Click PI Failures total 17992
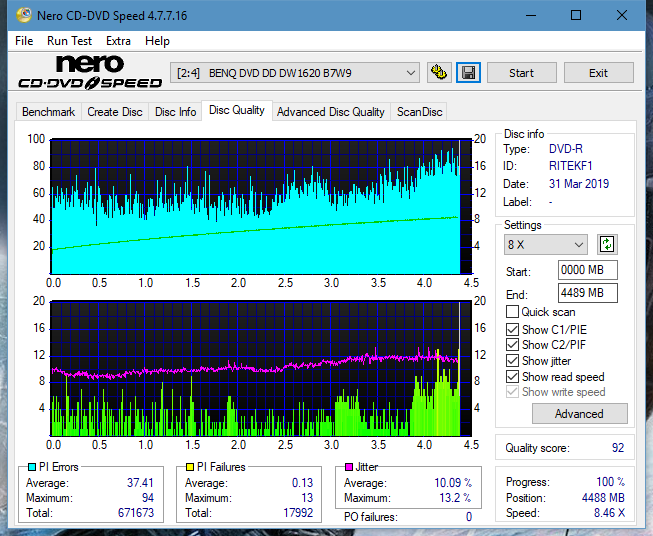 tap(298, 513)
